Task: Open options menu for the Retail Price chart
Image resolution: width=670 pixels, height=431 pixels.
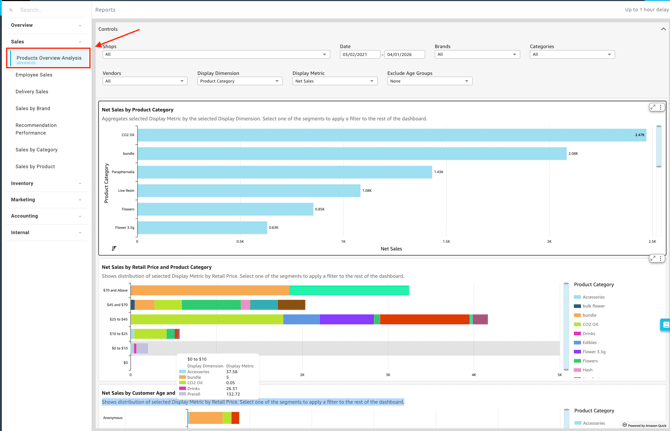Action: pyautogui.click(x=661, y=259)
